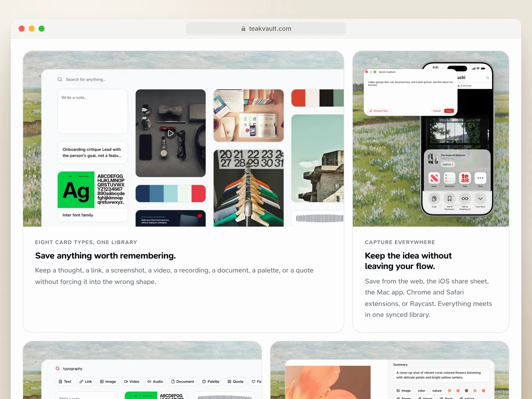Viewport: 532px width, 399px height.
Task: Expand Options under The Noguchi Museum
Action: [x=448, y=165]
